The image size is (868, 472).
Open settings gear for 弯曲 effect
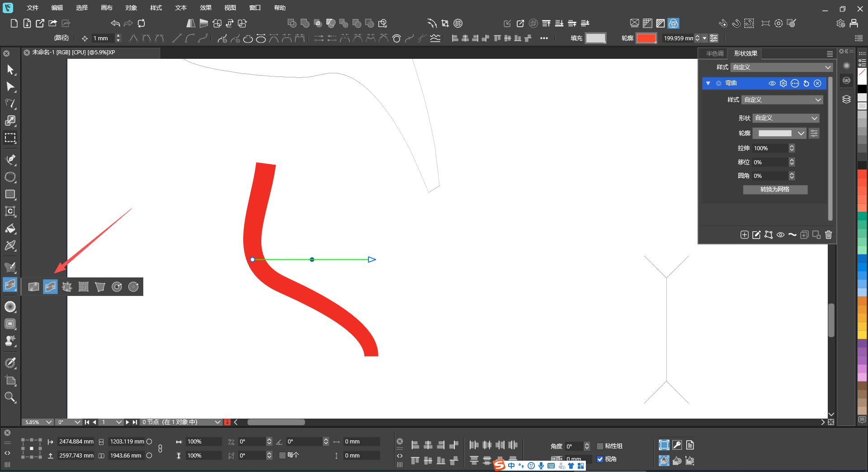click(x=783, y=83)
